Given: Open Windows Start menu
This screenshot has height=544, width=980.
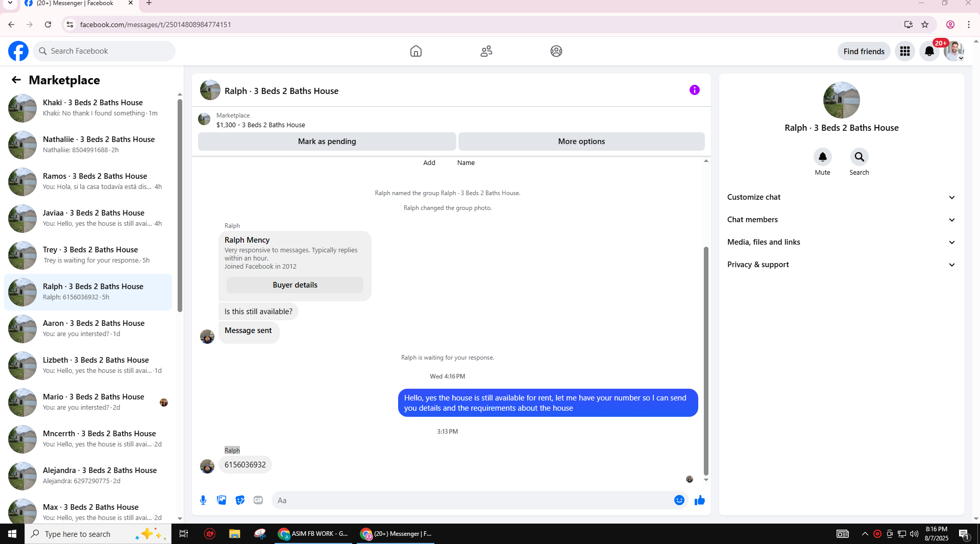Looking at the screenshot, I should [x=12, y=534].
